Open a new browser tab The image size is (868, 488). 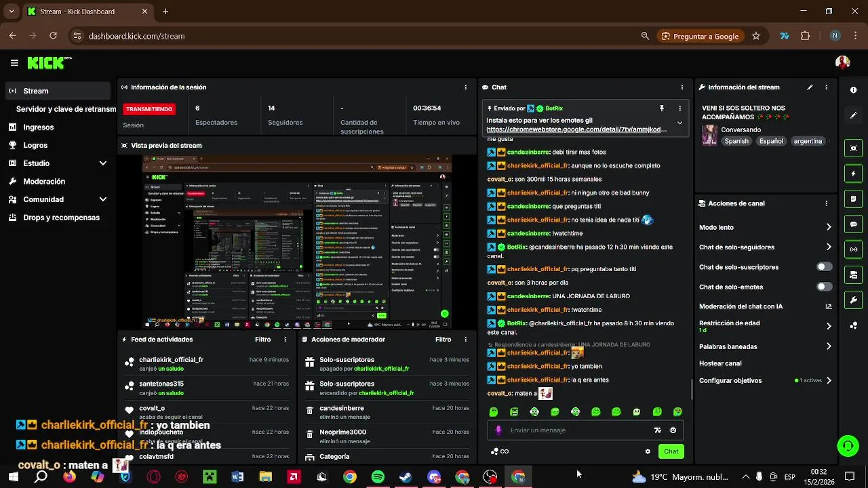165,12
